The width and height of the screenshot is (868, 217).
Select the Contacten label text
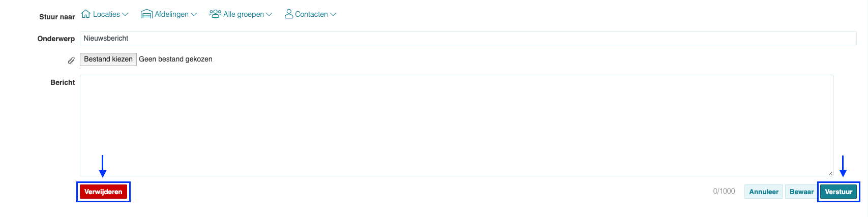pyautogui.click(x=311, y=14)
